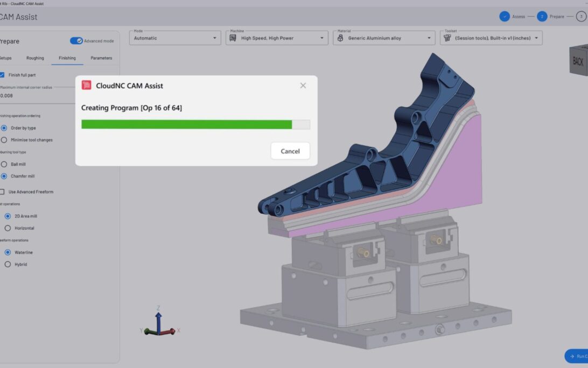Choose Ball mill deburring tool
Screen dimensions: 588x368
(4, 164)
